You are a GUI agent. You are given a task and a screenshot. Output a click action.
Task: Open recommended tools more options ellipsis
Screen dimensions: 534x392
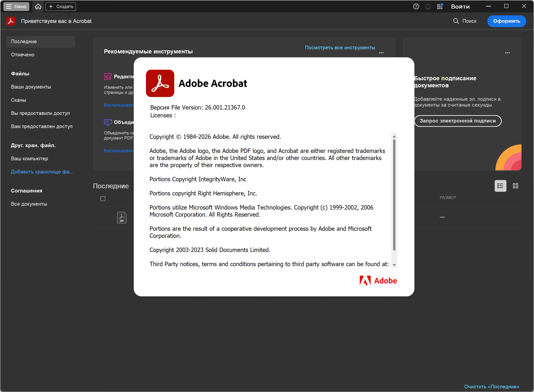point(381,53)
